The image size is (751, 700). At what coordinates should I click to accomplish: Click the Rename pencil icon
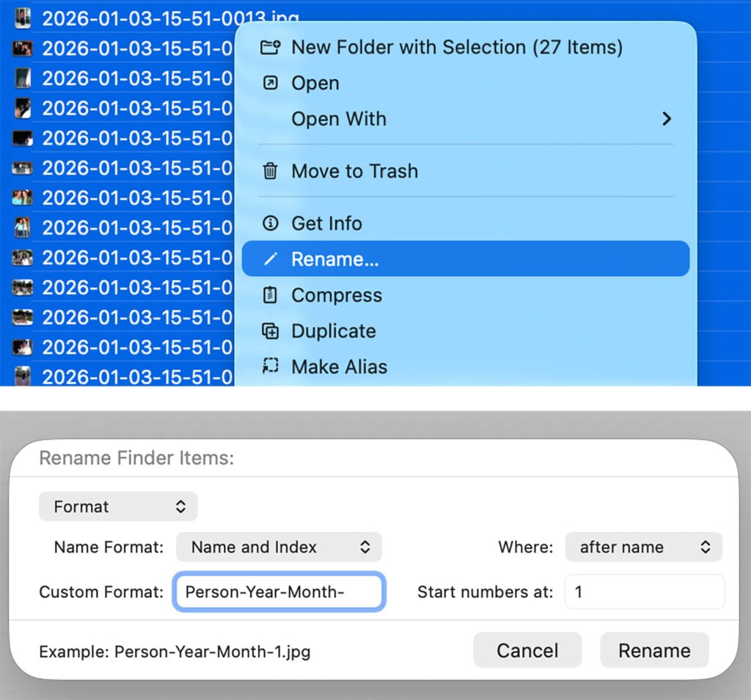tap(270, 259)
